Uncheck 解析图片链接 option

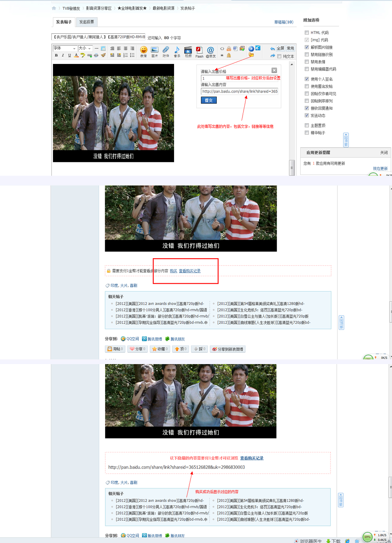pos(307,47)
